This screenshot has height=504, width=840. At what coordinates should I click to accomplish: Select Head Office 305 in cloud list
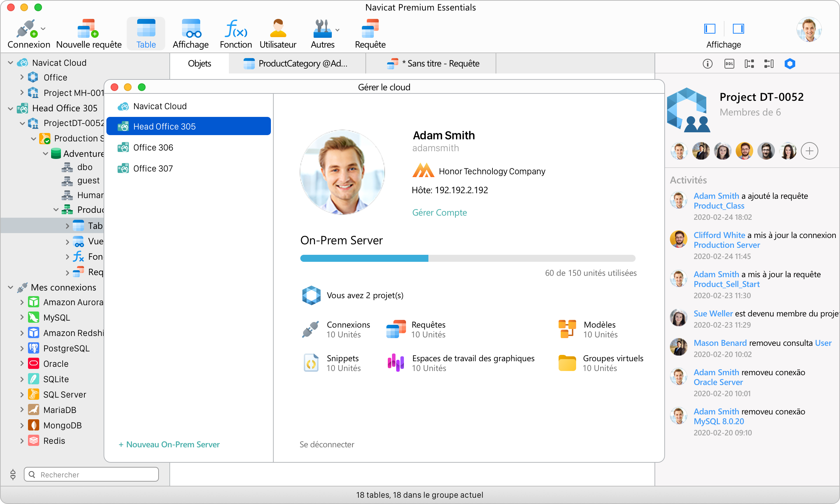[189, 126]
